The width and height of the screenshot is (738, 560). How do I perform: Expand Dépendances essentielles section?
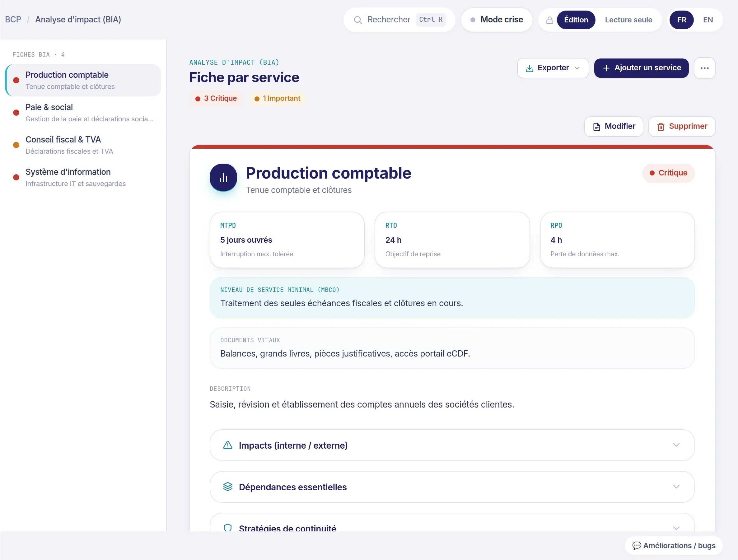coord(452,487)
